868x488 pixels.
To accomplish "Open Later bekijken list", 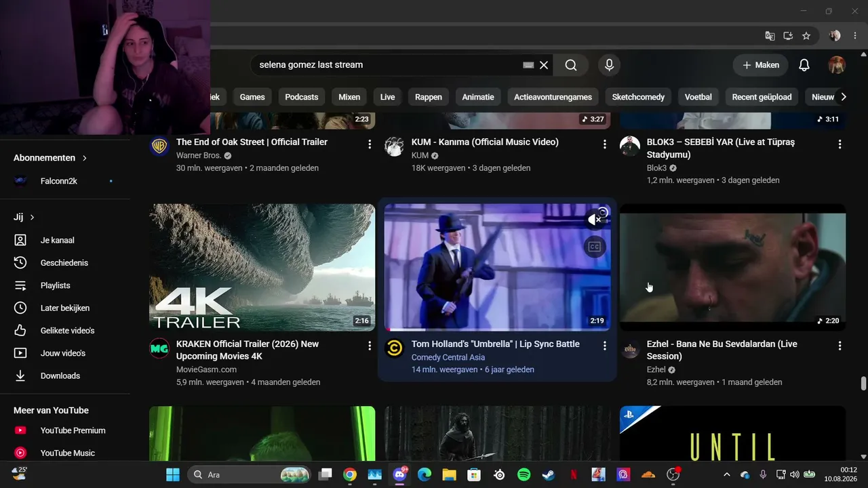I will [65, 308].
